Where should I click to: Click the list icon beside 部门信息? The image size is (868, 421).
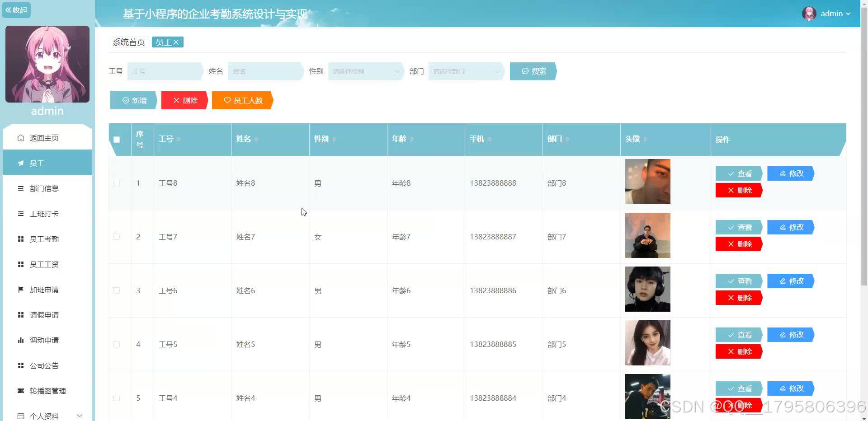[21, 188]
